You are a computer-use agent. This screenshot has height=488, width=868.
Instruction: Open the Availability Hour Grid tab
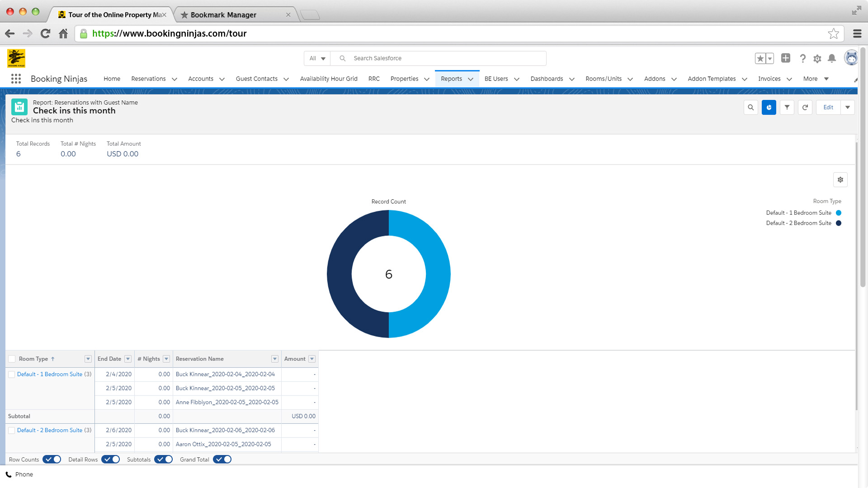point(329,79)
